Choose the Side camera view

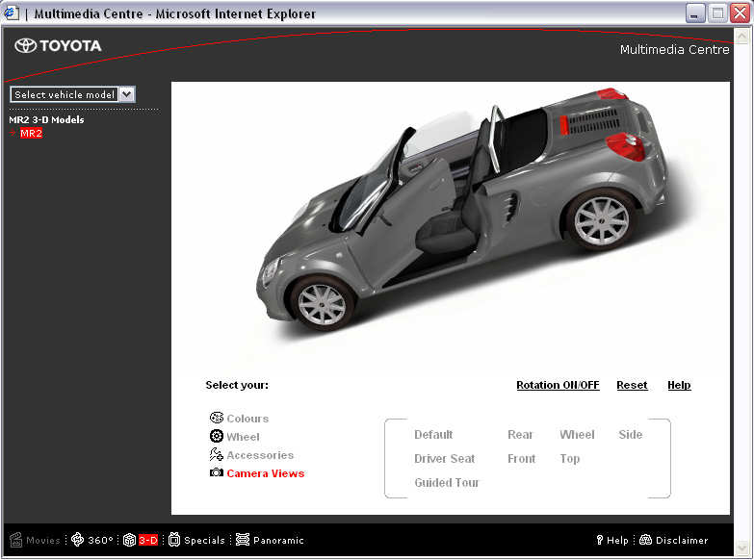(x=631, y=435)
